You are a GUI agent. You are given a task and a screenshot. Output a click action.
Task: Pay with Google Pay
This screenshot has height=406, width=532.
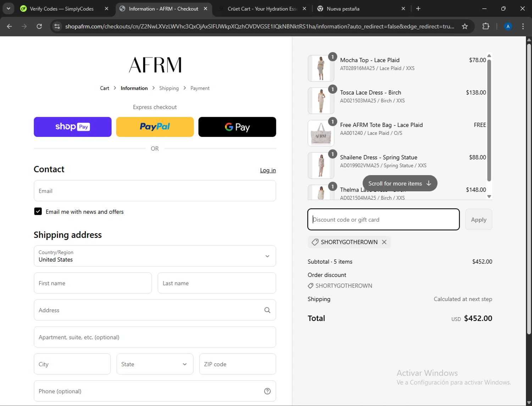pyautogui.click(x=237, y=127)
